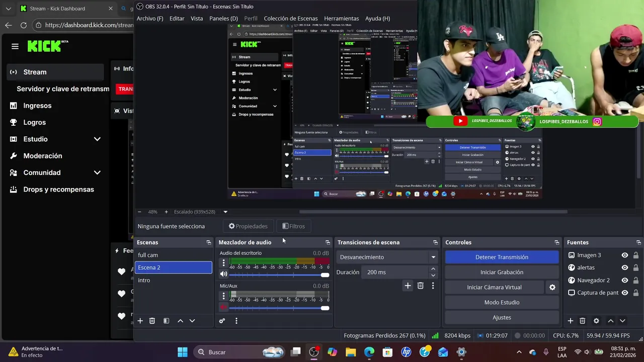
Task: Open Audio del escritorio options three-dot menu
Action: pos(223,263)
